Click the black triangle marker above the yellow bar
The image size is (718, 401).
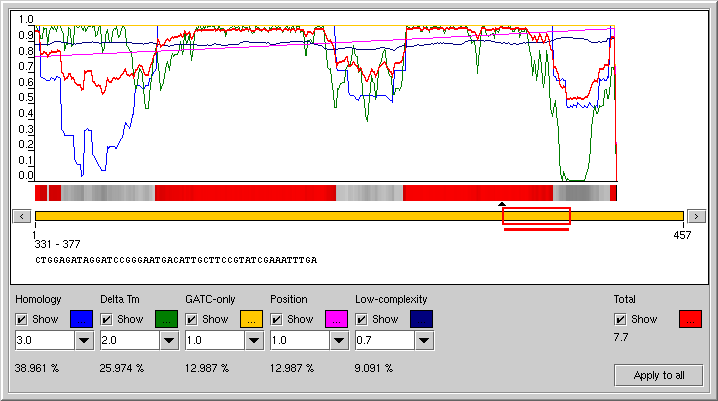tap(502, 204)
